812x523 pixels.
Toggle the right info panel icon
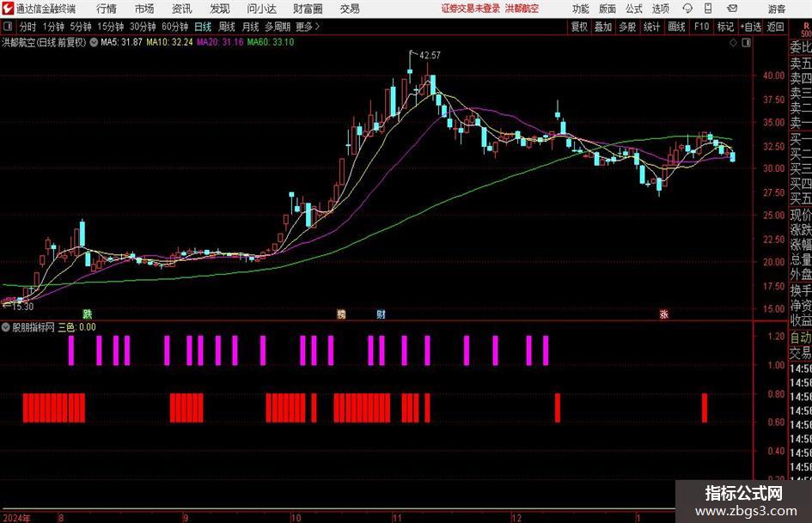pos(746,43)
